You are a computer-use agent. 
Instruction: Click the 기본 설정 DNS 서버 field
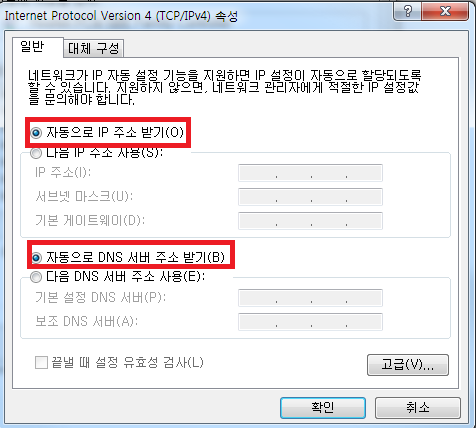(x=310, y=298)
